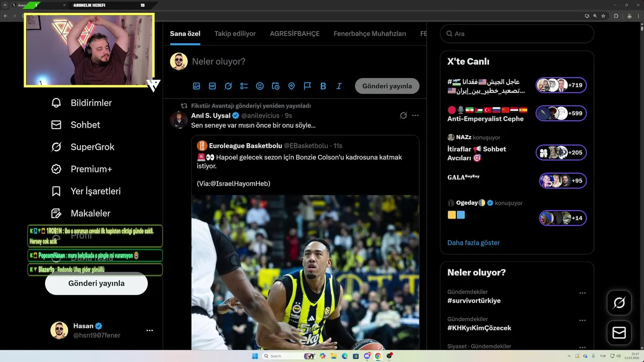Click TUR keyboard language indicator
Image resolution: width=644 pixels, height=362 pixels.
tap(602, 356)
